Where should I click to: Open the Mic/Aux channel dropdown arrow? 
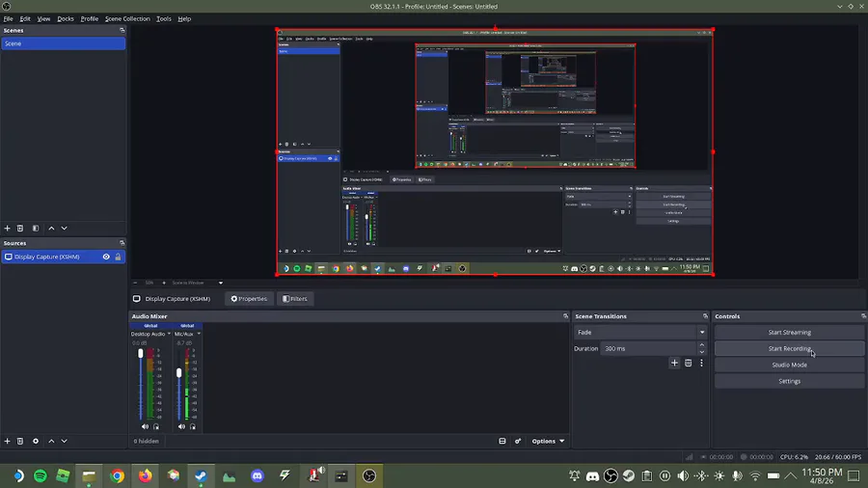[x=199, y=334]
